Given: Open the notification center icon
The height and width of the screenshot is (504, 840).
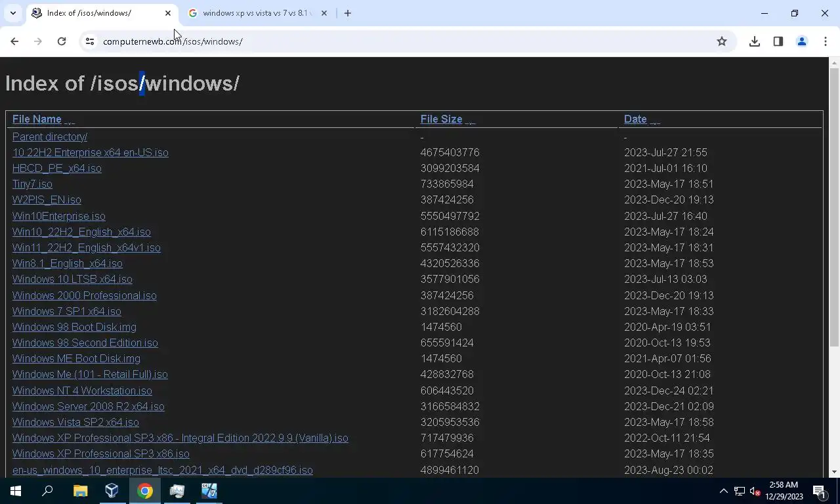Looking at the screenshot, I should point(820,491).
